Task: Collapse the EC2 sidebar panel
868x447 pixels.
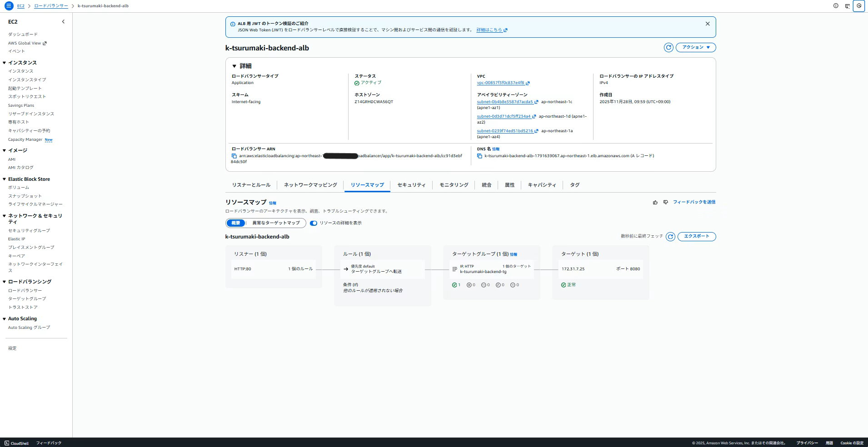Action: [63, 21]
